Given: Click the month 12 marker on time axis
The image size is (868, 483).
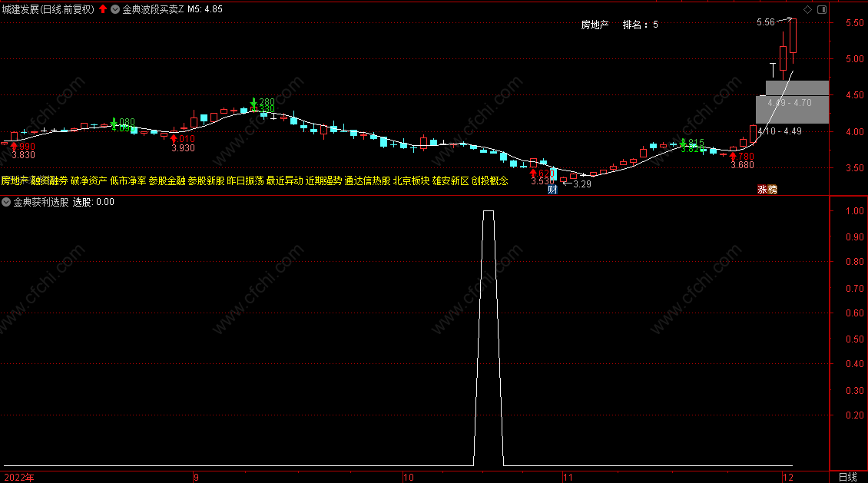Looking at the screenshot, I should pyautogui.click(x=788, y=477).
